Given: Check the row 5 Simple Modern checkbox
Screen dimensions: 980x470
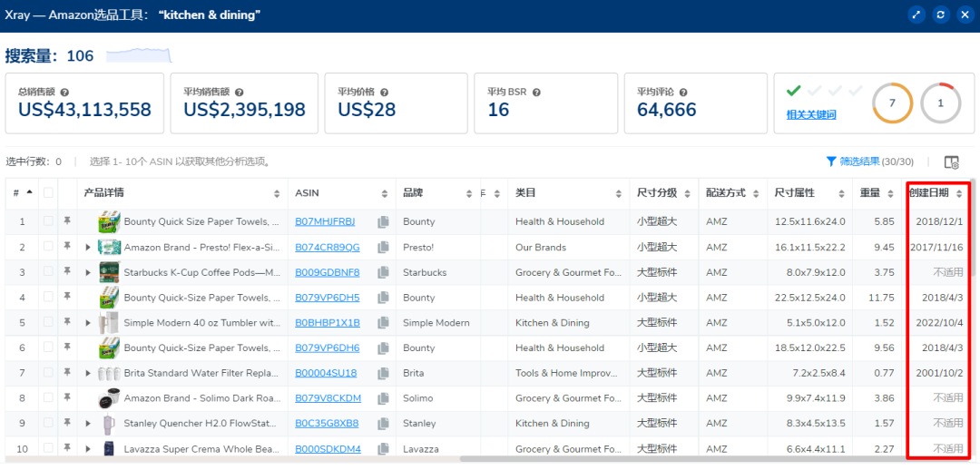Looking at the screenshot, I should (x=48, y=323).
